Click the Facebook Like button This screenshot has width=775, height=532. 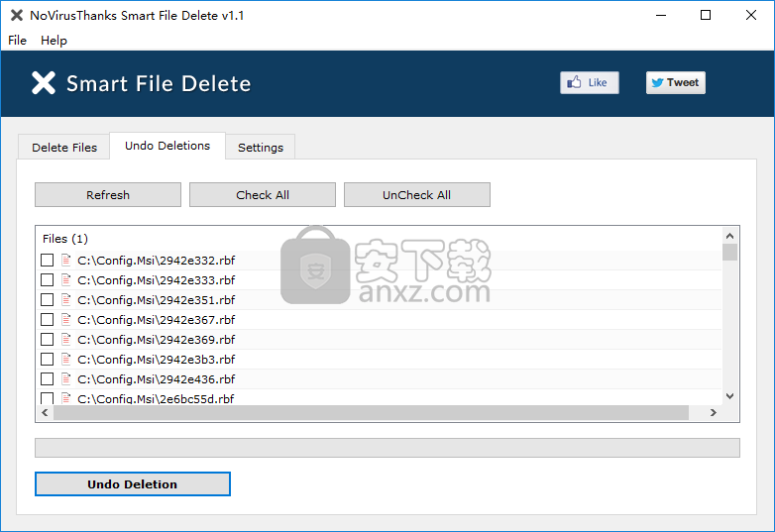pyautogui.click(x=589, y=82)
